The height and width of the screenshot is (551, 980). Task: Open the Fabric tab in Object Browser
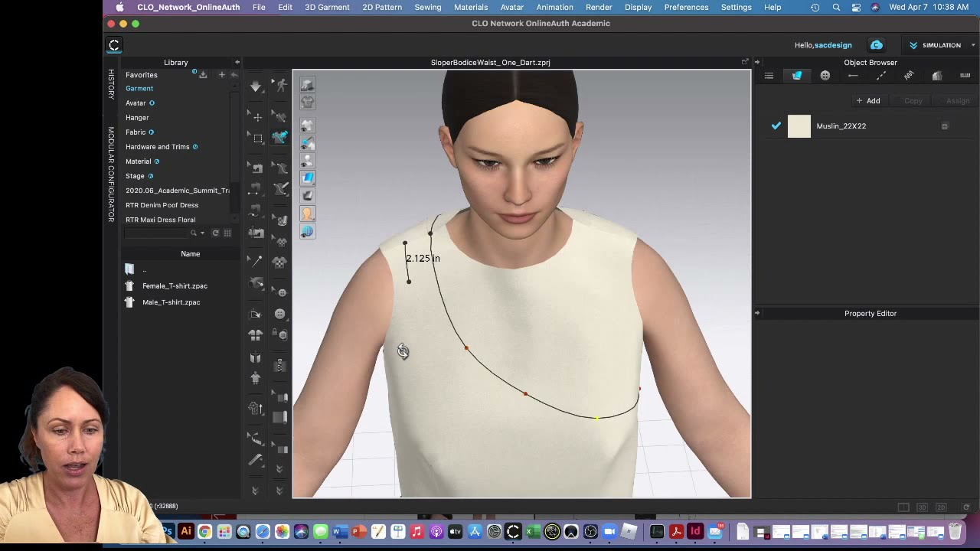tap(797, 76)
